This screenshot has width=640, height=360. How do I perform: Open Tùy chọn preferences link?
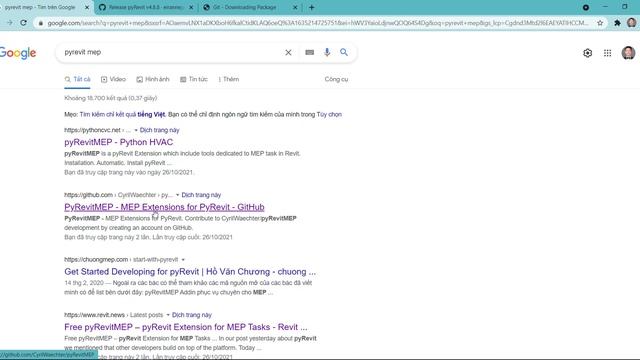[x=329, y=114]
